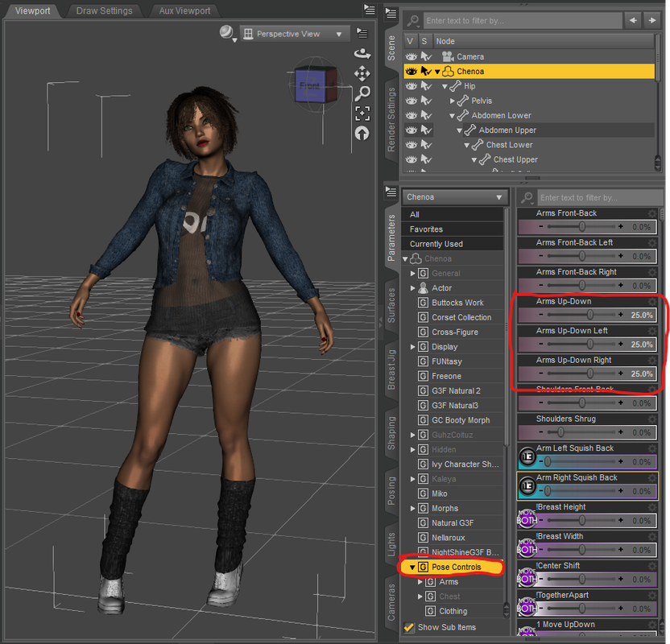Expand the Morphs property group
670x644 pixels.
point(412,508)
